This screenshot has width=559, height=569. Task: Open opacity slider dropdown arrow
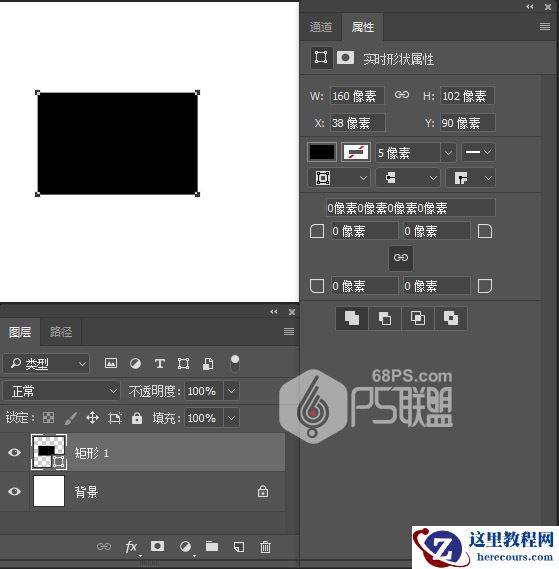click(231, 391)
